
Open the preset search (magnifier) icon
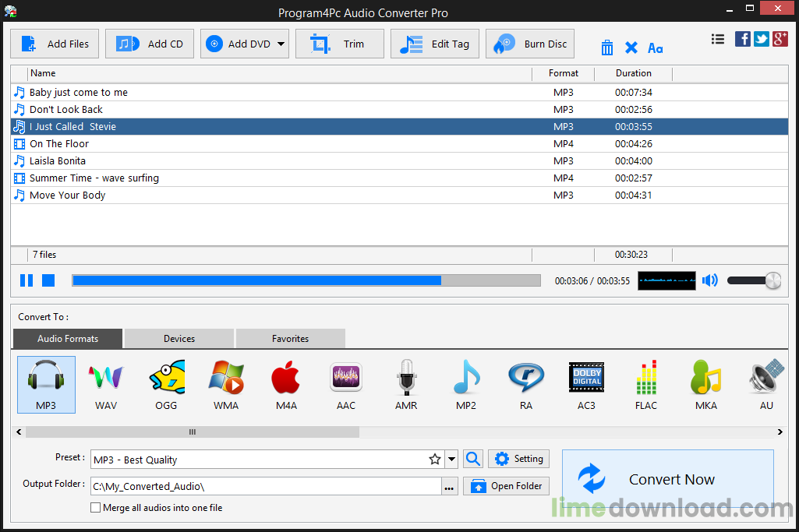472,459
